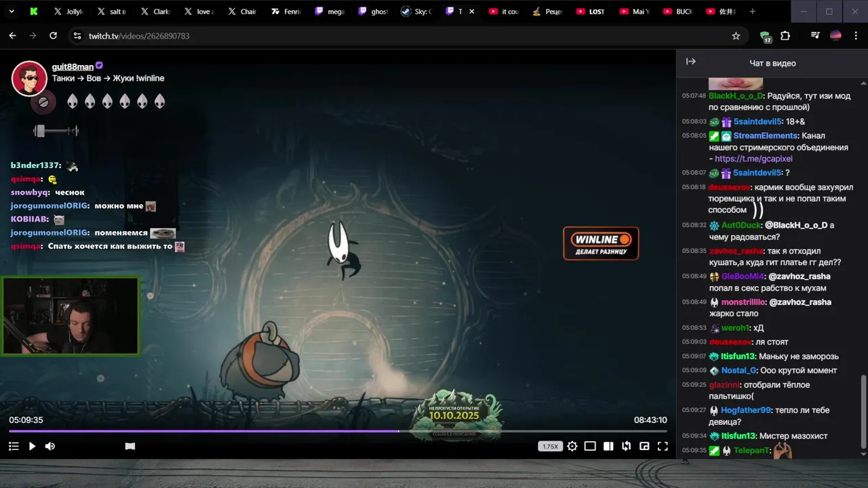Open the 1.75X playback speed badge

(x=551, y=447)
